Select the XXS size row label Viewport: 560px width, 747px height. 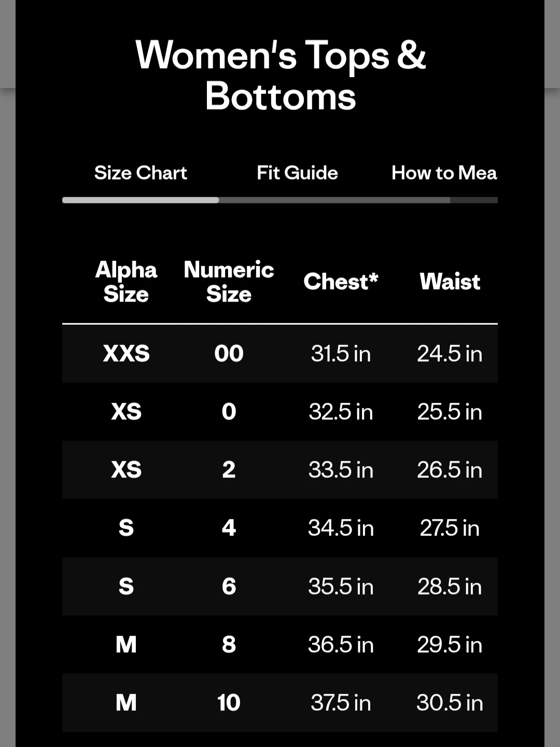126,354
